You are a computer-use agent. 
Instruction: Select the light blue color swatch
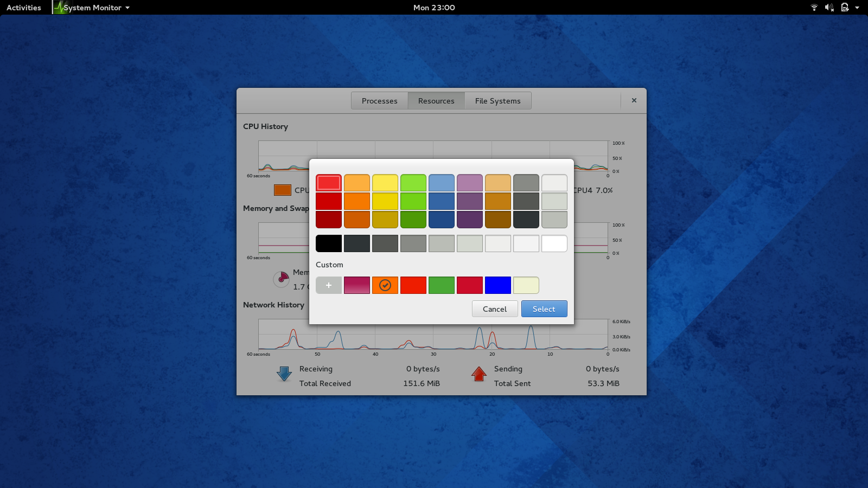pyautogui.click(x=442, y=183)
